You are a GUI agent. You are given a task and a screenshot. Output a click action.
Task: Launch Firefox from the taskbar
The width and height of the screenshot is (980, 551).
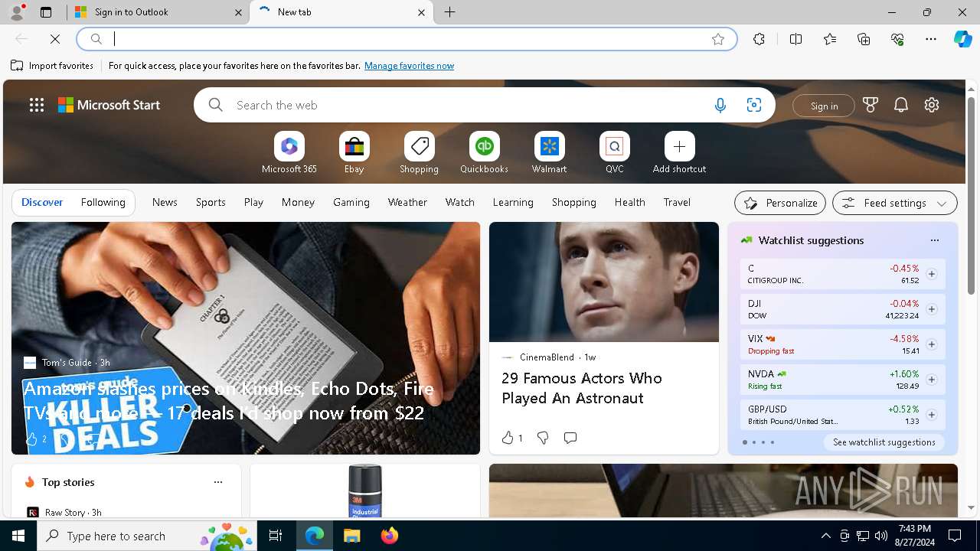[390, 536]
